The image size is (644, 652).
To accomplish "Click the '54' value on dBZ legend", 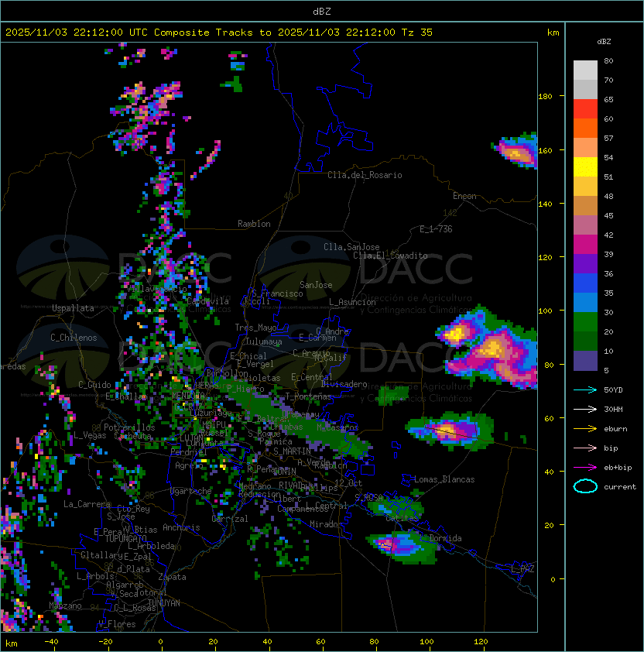I will click(608, 158).
